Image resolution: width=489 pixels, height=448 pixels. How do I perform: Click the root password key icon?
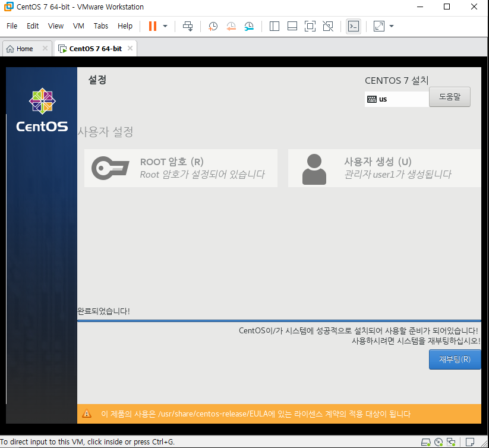pos(110,168)
